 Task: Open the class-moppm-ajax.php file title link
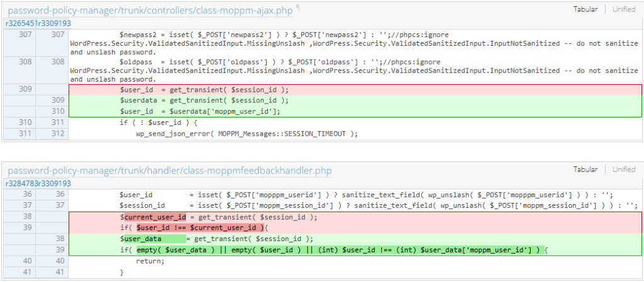150,9
